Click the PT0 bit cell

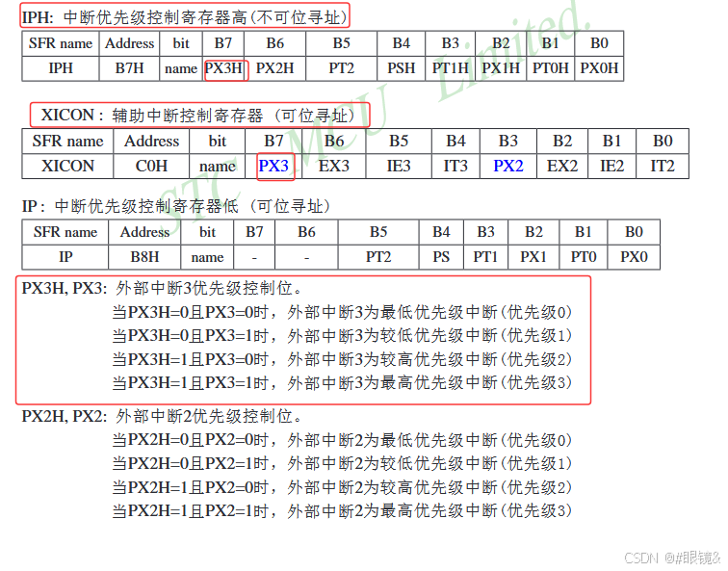click(x=584, y=257)
